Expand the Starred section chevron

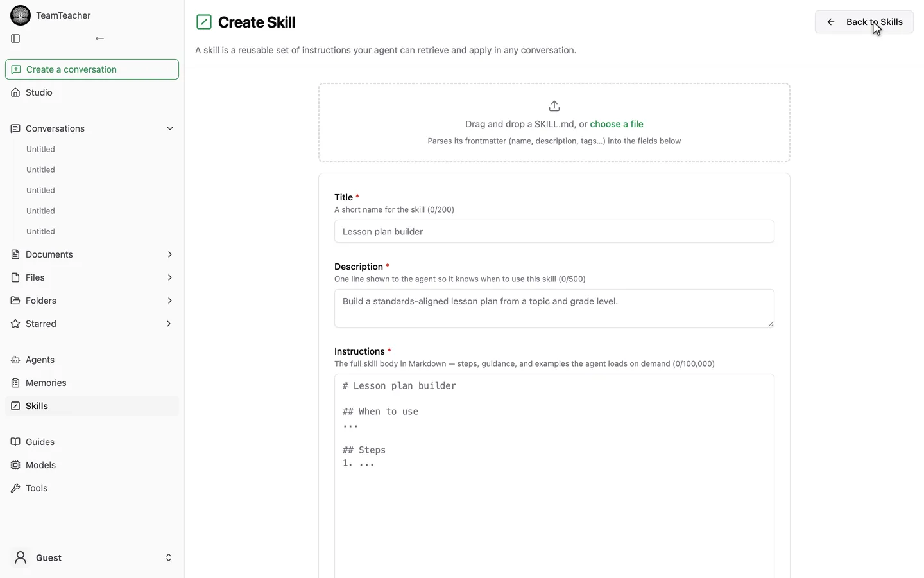click(x=169, y=324)
